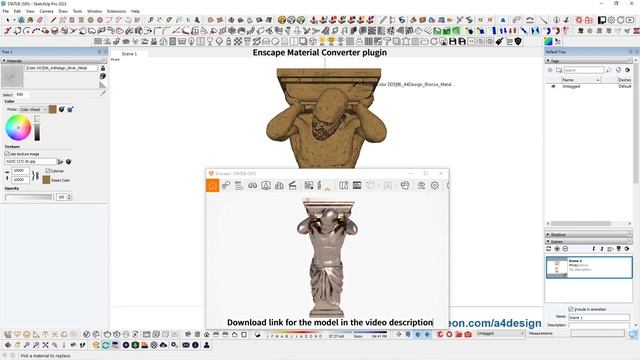Click the Tags search field
Screen dimensions: 640x360
[x=583, y=70]
